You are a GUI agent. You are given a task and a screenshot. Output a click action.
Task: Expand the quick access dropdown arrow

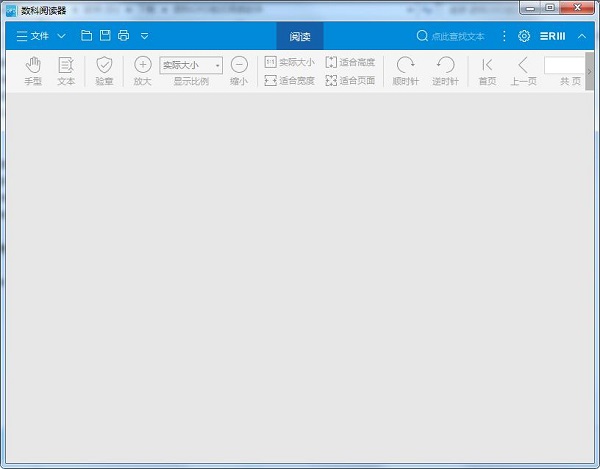(x=145, y=36)
